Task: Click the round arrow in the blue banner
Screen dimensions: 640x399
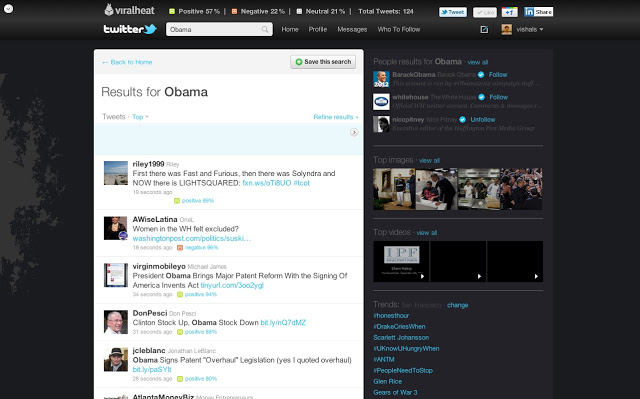Action: pos(354,132)
